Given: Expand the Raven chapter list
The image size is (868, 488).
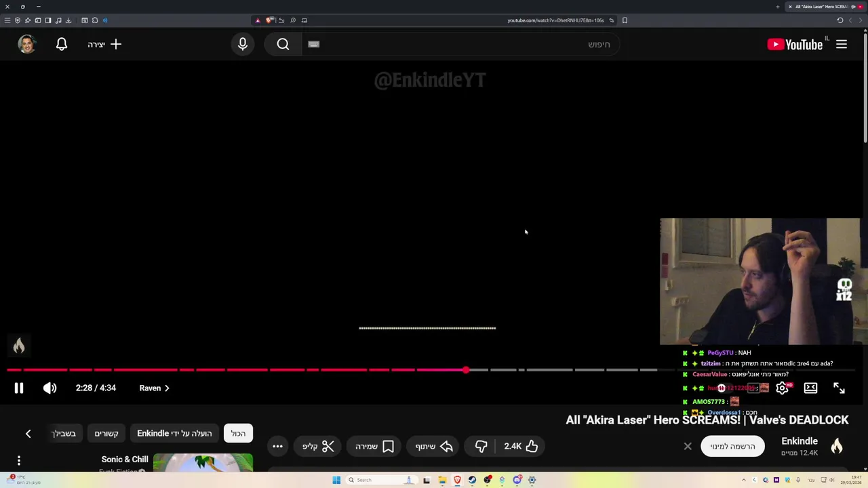Looking at the screenshot, I should [x=154, y=388].
